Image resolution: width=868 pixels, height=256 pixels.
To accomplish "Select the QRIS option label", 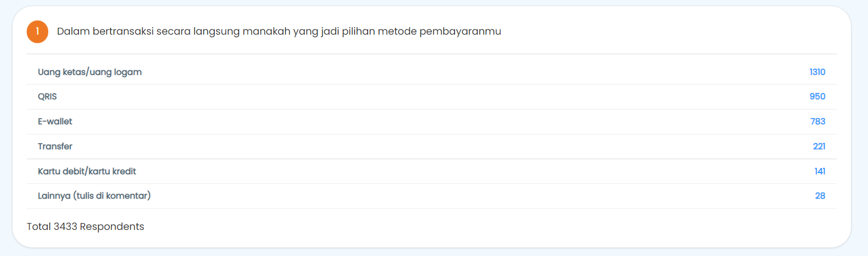I will (48, 96).
